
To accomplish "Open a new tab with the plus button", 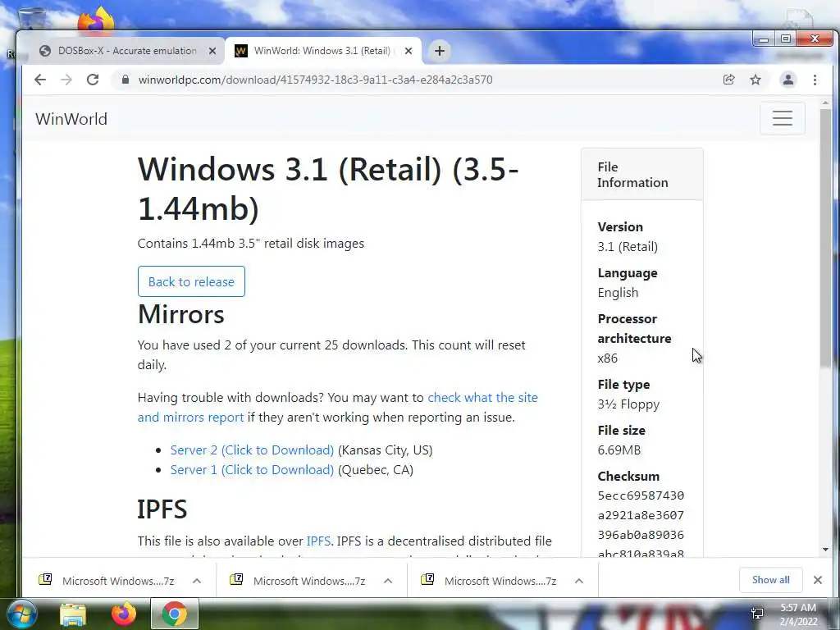I will coord(440,51).
